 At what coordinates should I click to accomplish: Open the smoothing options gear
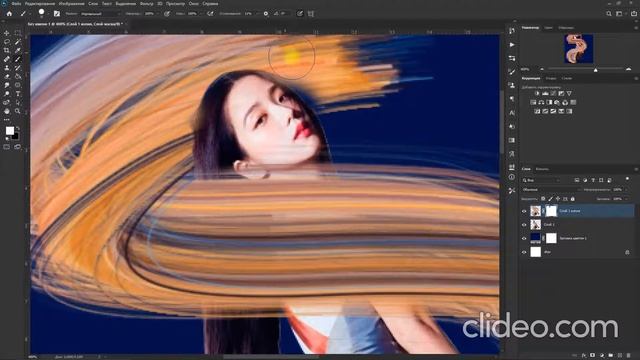[266, 13]
